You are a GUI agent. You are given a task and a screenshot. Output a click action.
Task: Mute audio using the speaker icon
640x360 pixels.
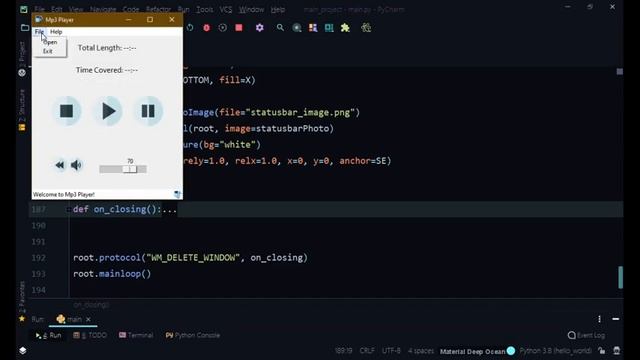(x=76, y=165)
